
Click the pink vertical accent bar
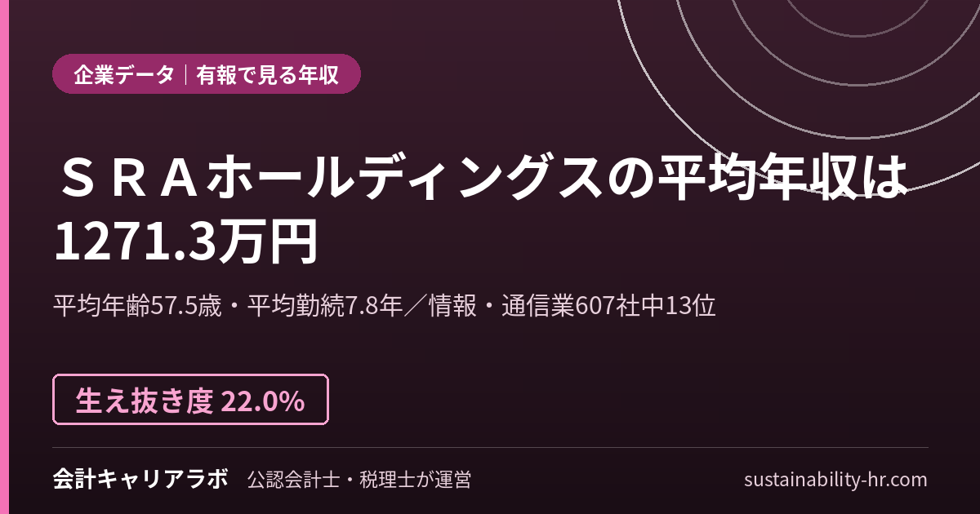(x=3, y=257)
